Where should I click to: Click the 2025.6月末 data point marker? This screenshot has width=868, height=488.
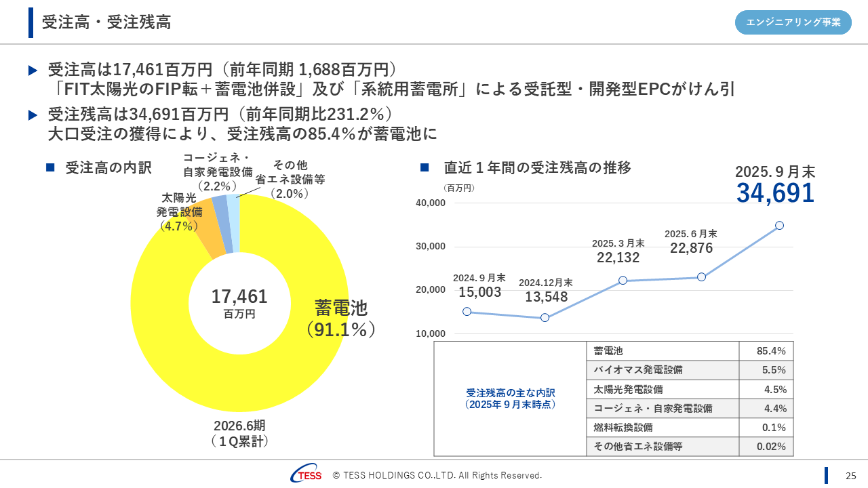tap(701, 277)
